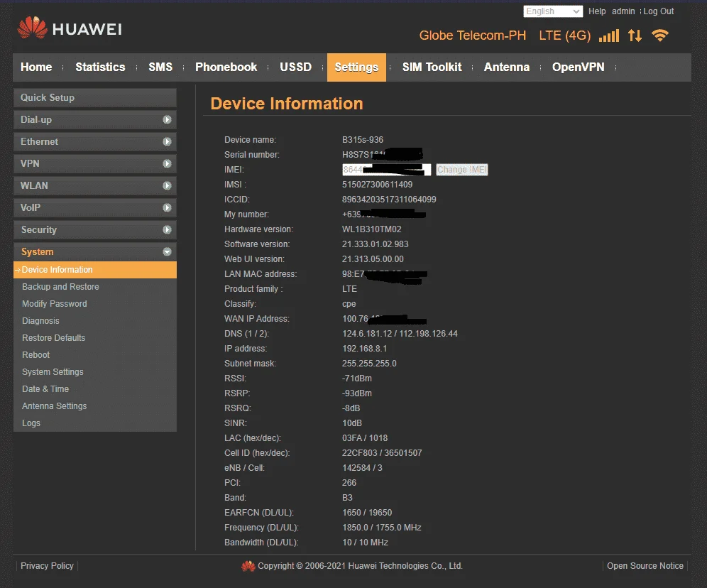Image resolution: width=707 pixels, height=588 pixels.
Task: Expand the VoIP menu arrow
Action: (x=167, y=208)
